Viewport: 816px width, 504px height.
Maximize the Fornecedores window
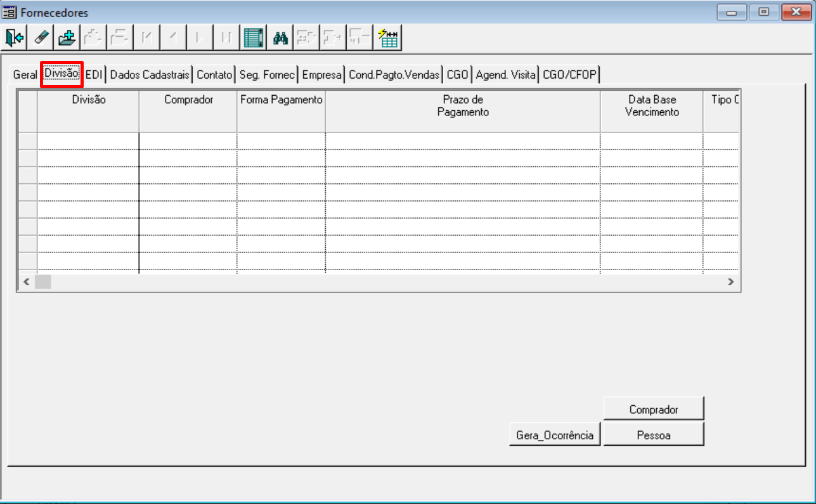(764, 12)
